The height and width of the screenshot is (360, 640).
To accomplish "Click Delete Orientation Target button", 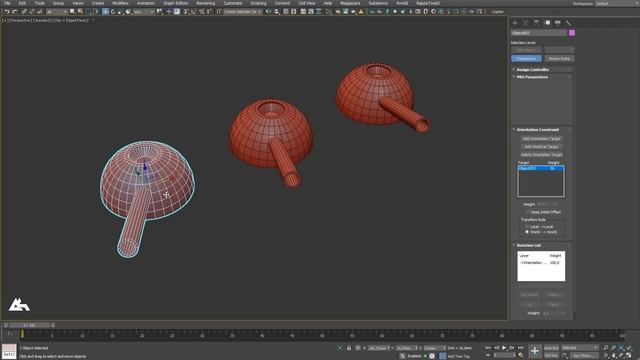I will [541, 155].
